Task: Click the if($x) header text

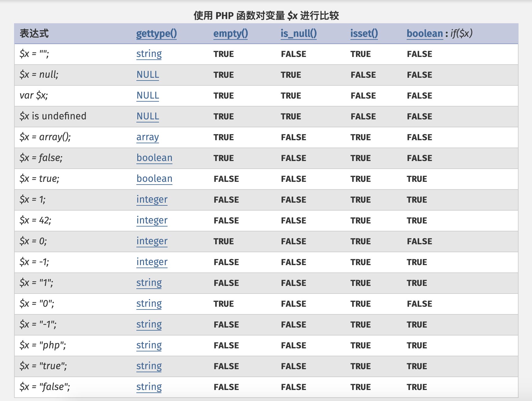Action: [x=461, y=33]
